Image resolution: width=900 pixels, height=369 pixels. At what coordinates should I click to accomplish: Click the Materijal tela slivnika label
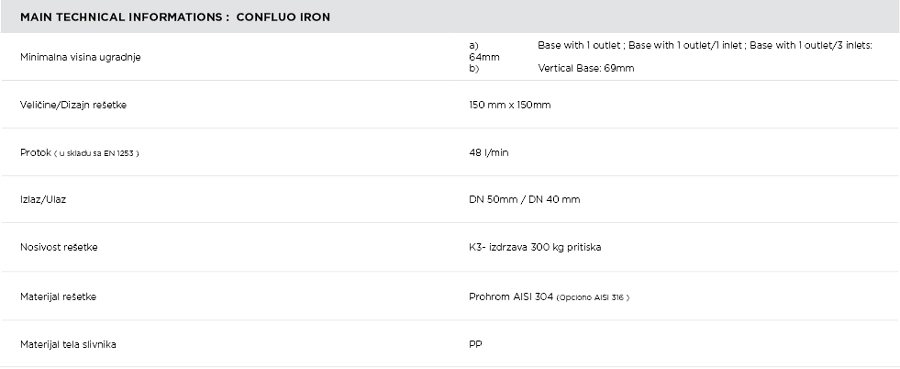68,344
